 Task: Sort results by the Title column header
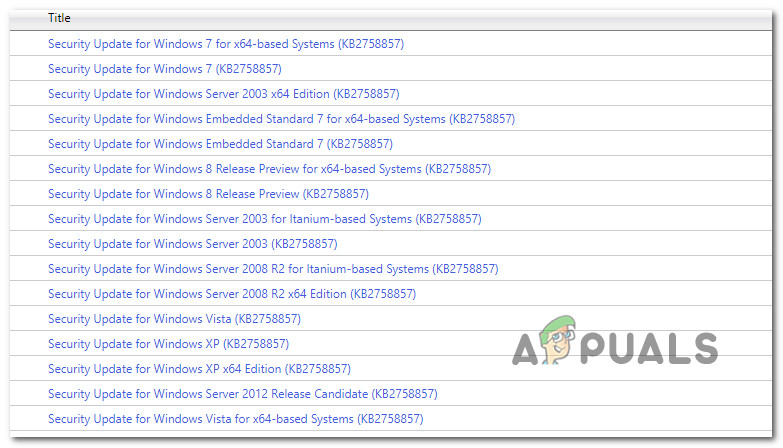(x=59, y=18)
